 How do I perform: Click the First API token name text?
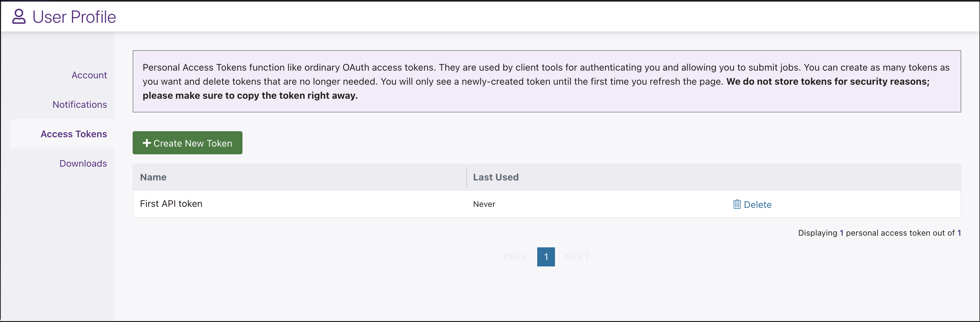171,204
